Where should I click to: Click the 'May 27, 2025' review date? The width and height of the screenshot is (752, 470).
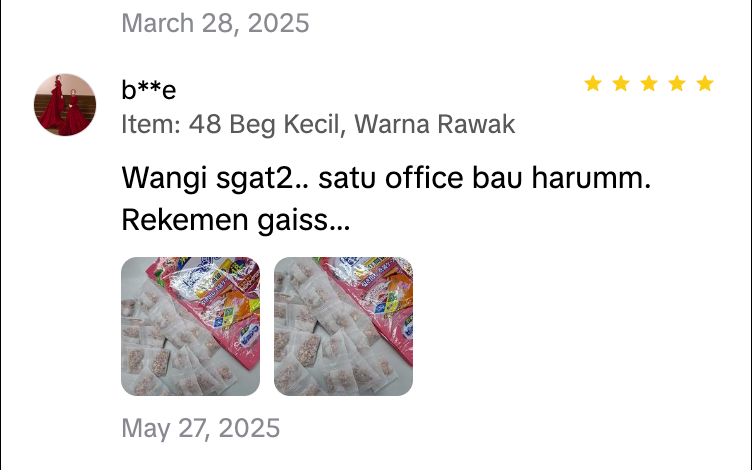(x=200, y=428)
